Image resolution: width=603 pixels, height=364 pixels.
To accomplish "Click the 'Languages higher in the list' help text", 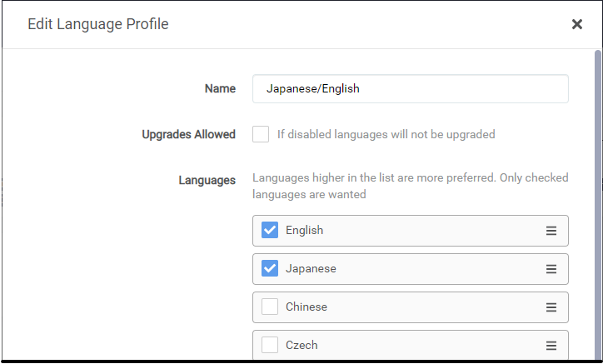I will pos(411,186).
